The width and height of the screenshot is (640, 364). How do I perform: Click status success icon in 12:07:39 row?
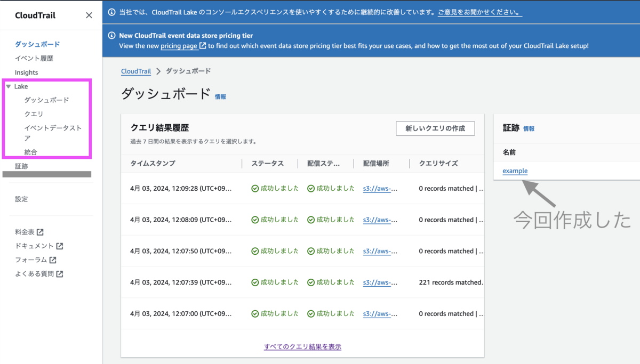[x=255, y=282]
